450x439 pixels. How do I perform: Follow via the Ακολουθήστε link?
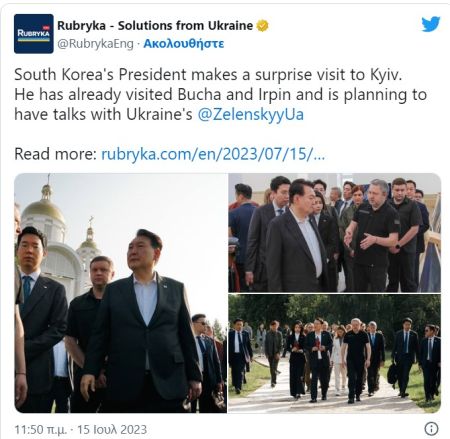click(184, 44)
